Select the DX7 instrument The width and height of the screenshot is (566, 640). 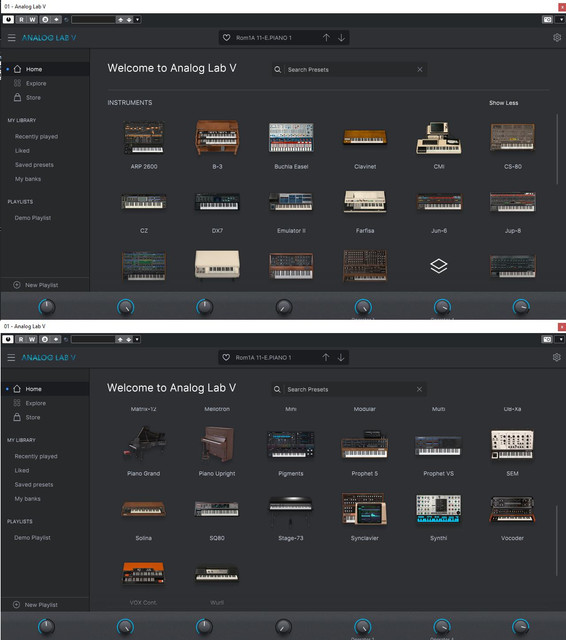tap(217, 202)
